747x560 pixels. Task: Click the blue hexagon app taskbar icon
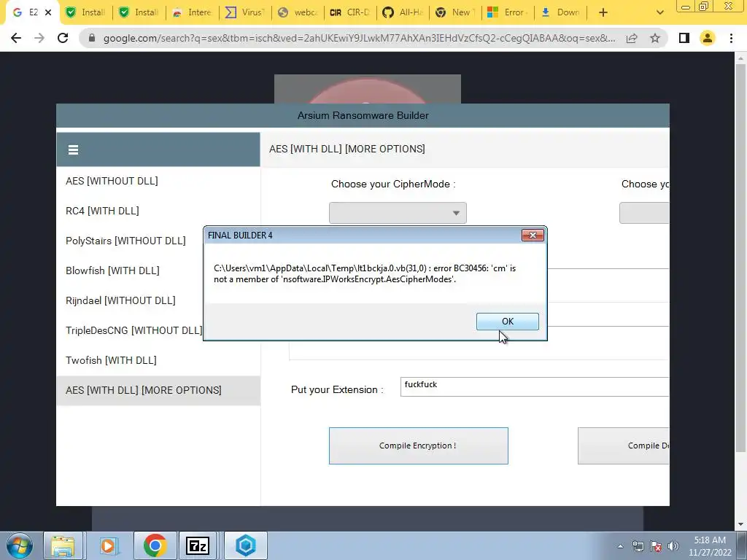(x=246, y=545)
